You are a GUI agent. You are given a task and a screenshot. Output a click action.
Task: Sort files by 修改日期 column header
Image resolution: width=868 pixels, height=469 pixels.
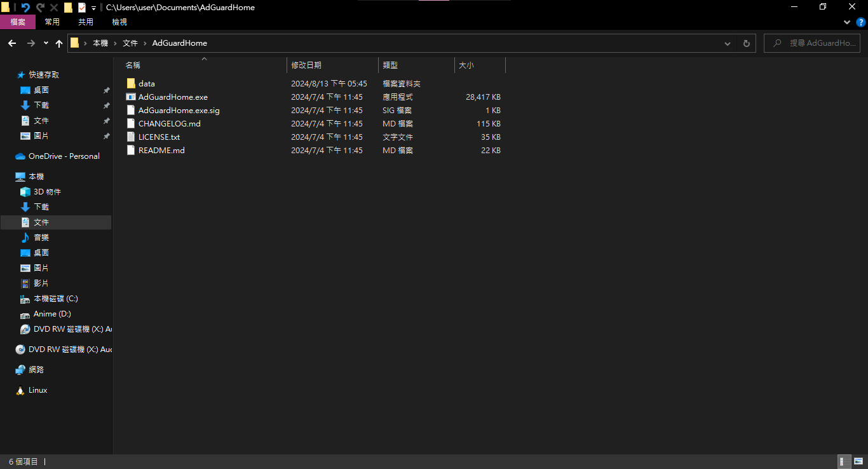pos(306,65)
